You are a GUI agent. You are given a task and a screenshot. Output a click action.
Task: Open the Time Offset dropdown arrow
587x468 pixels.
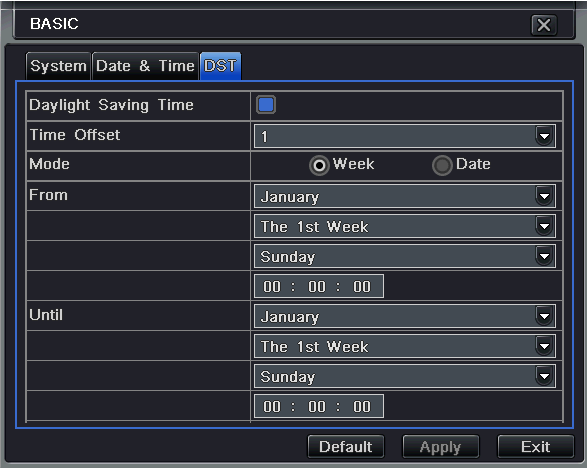coord(544,136)
